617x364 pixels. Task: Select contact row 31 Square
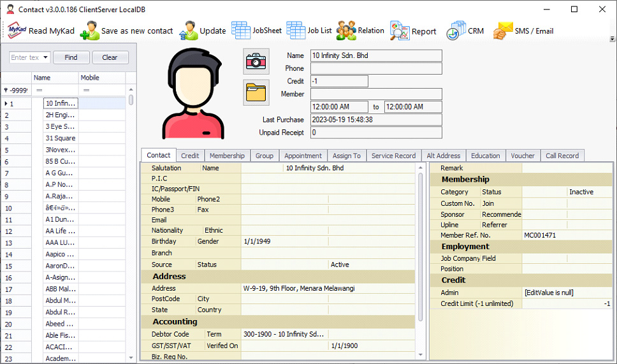(61, 138)
